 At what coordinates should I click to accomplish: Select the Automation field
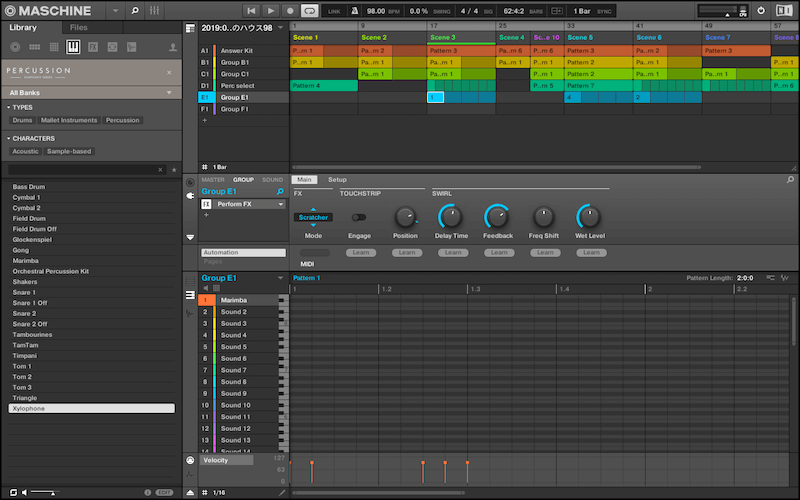[x=243, y=253]
